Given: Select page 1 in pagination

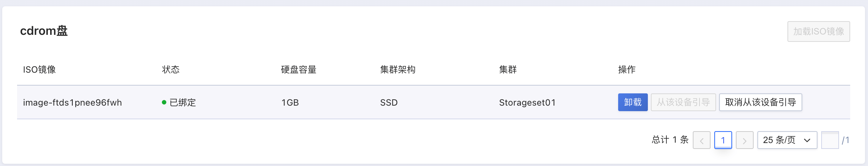Looking at the screenshot, I should coord(723,140).
